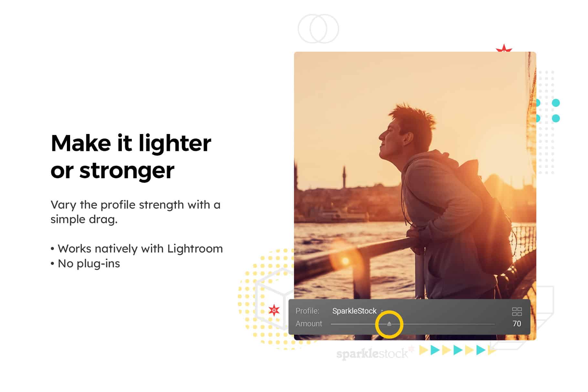The width and height of the screenshot is (588, 392).
Task: Click the "Works natively with Lightroom" bullet
Action: [x=137, y=249]
